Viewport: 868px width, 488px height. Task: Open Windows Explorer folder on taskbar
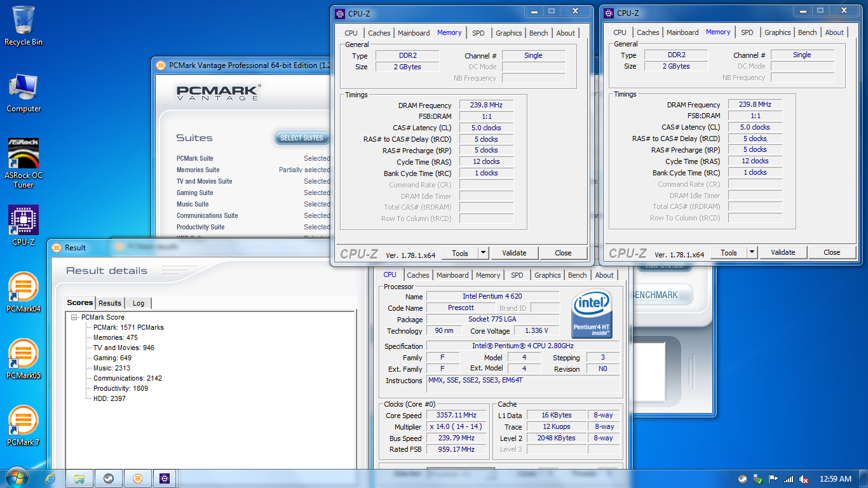[79, 478]
